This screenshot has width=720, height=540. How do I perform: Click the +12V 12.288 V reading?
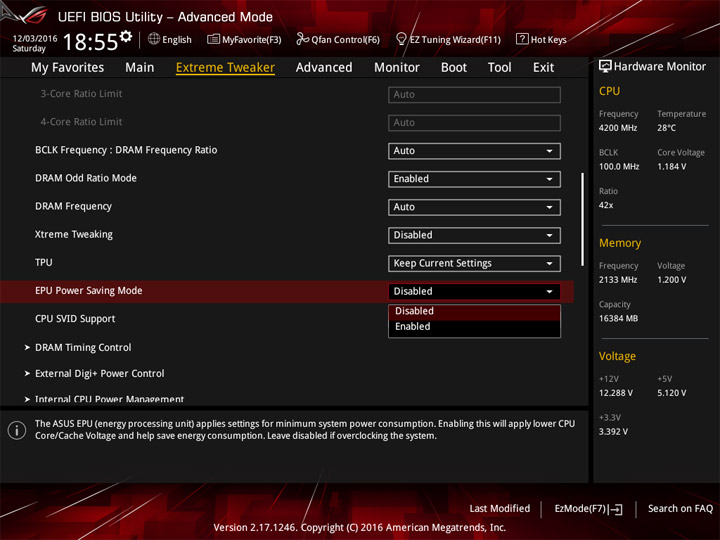point(615,394)
